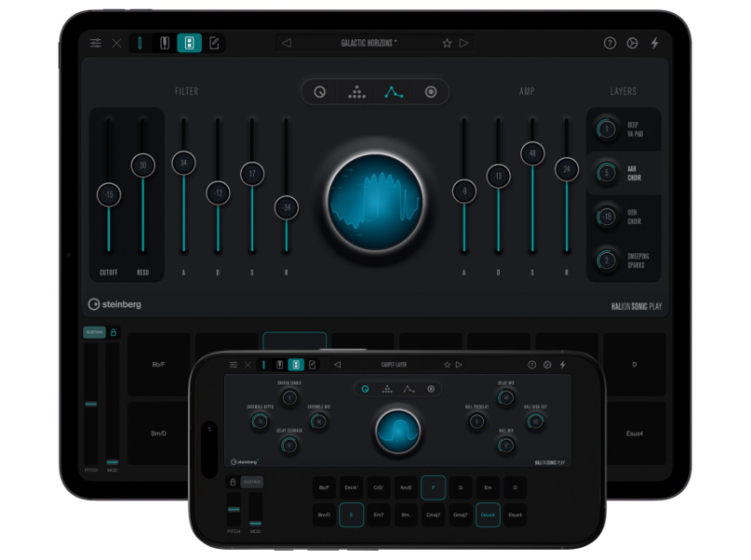Screen dimensions: 751x560
Task: Toggle the lock icon on the phone
Action: (233, 482)
